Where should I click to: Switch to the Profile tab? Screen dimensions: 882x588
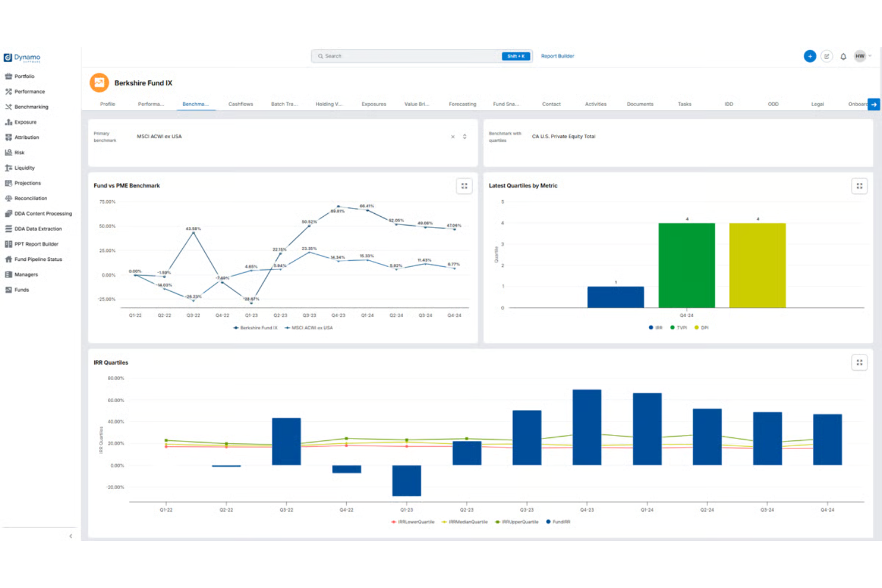coord(108,104)
